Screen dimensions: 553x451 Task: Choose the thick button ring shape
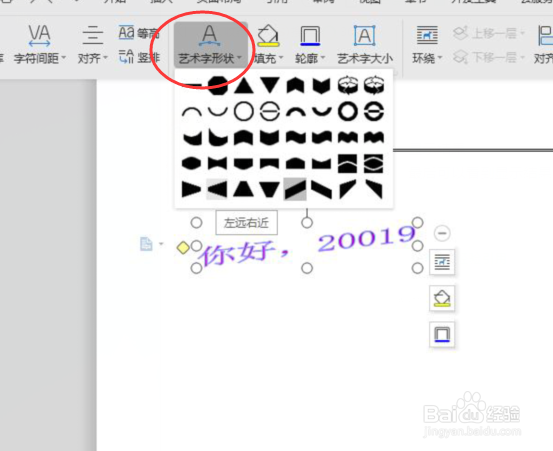coord(374,111)
